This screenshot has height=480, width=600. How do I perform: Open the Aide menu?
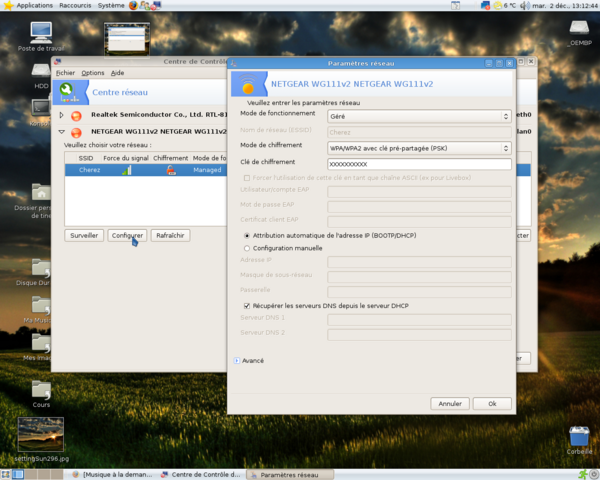pyautogui.click(x=117, y=73)
